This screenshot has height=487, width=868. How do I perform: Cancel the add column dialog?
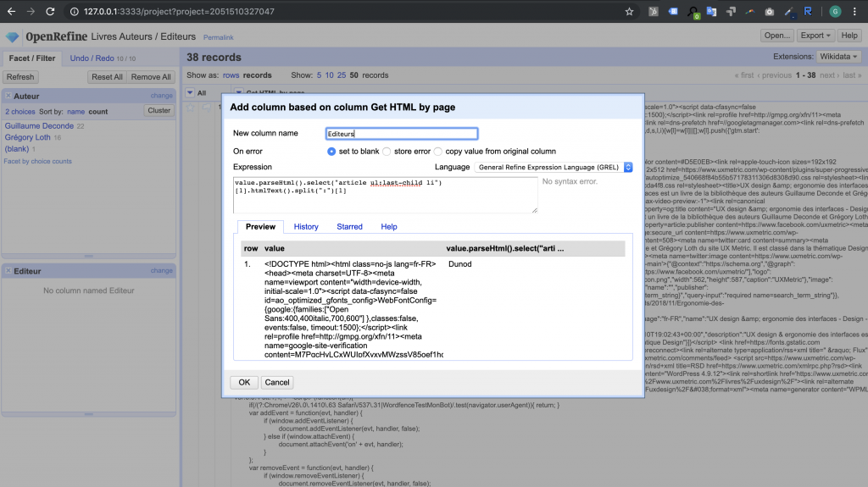[277, 383]
